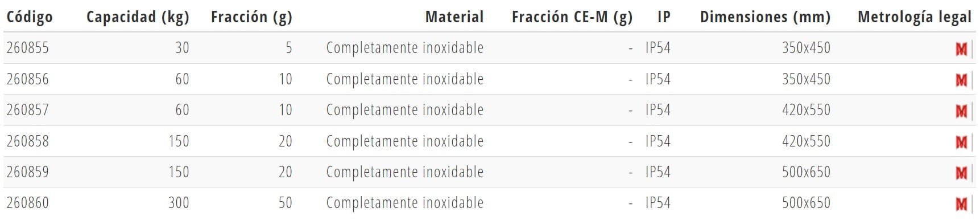Sort table by Código column header
Viewport: 980px width, 220px height.
point(30,17)
